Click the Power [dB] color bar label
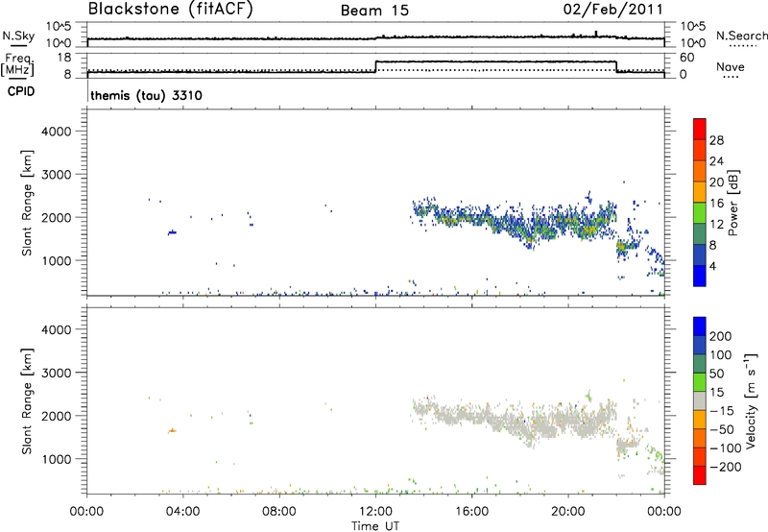The image size is (768, 532). [732, 203]
